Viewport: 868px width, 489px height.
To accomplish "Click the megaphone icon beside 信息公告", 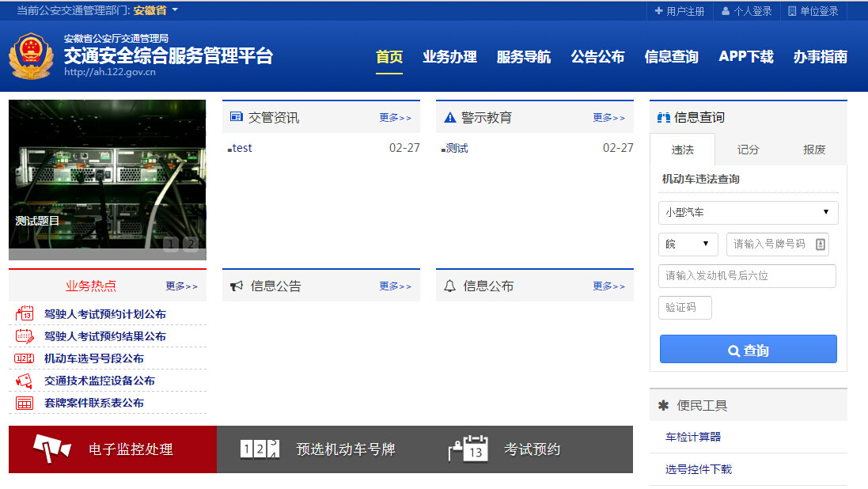I will click(x=235, y=286).
